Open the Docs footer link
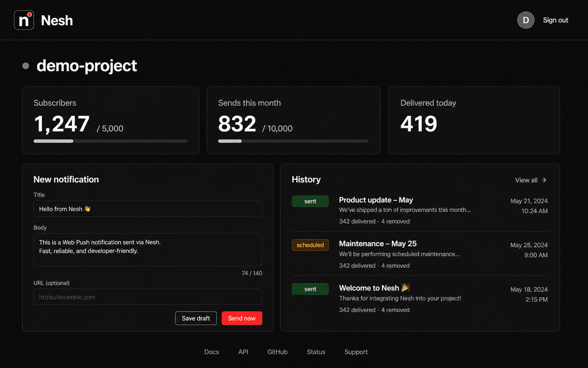This screenshot has width=588, height=368. pos(212,352)
